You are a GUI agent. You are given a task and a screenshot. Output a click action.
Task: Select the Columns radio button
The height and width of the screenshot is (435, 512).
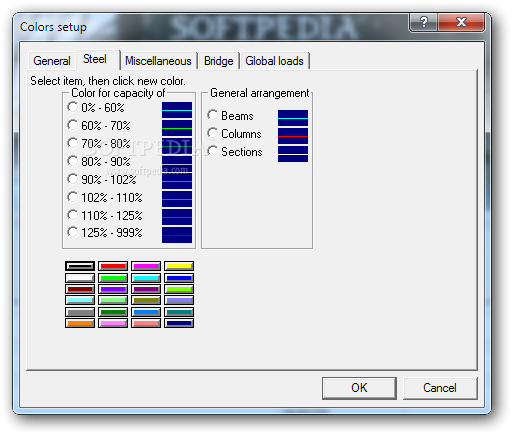click(x=212, y=133)
